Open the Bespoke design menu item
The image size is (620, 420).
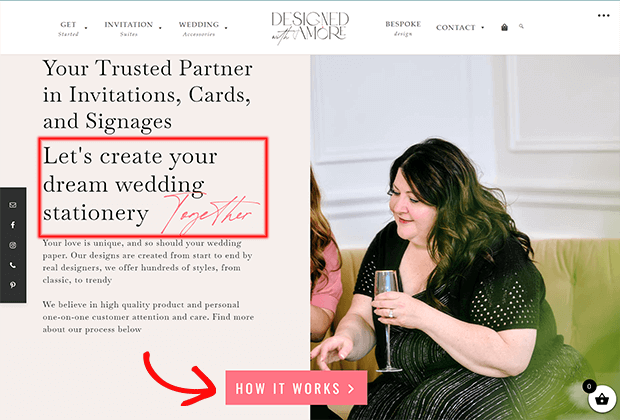pos(403,28)
